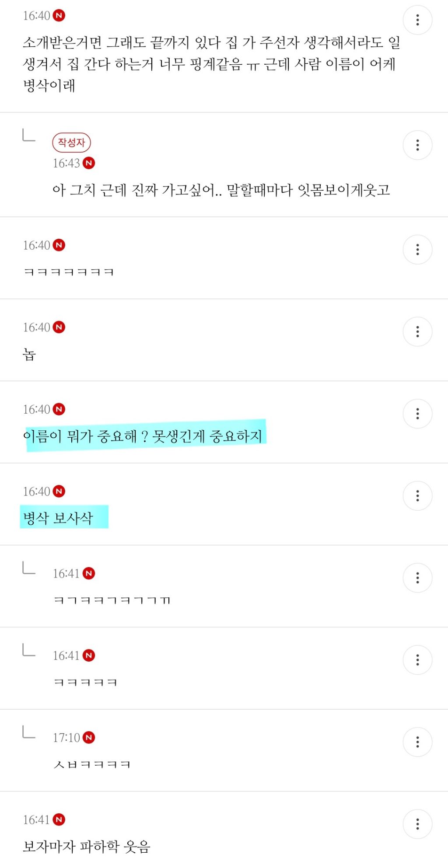Open options for 보자마자 파하학 웃음 comment
The image size is (448, 868).
(x=417, y=824)
